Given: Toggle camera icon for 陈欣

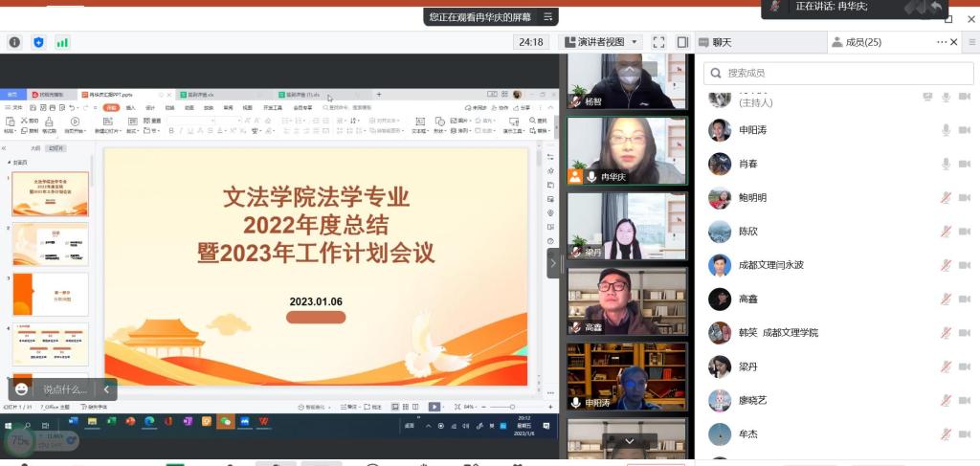Looking at the screenshot, I should click(x=965, y=232).
